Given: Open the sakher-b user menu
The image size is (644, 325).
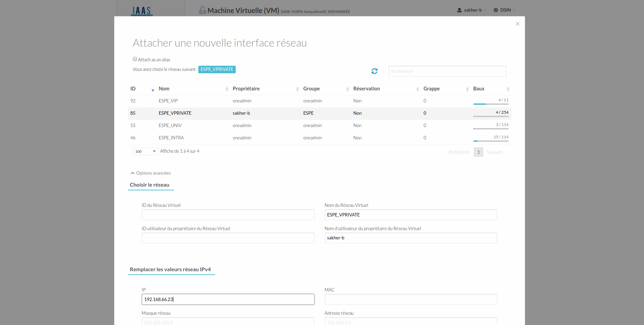Looking at the screenshot, I should pyautogui.click(x=472, y=10).
